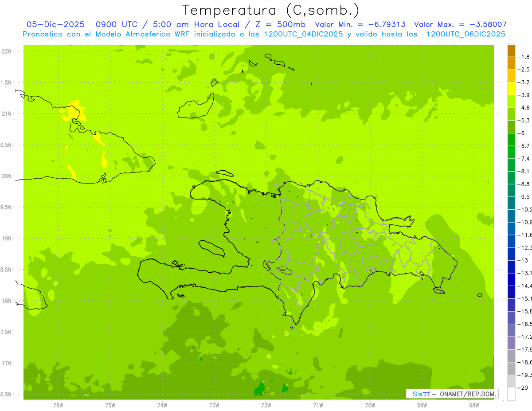Click the '76W' longitude label

click(58, 406)
